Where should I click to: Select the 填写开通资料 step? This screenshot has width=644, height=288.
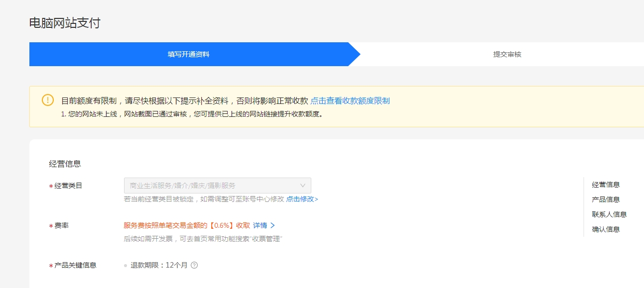[188, 54]
